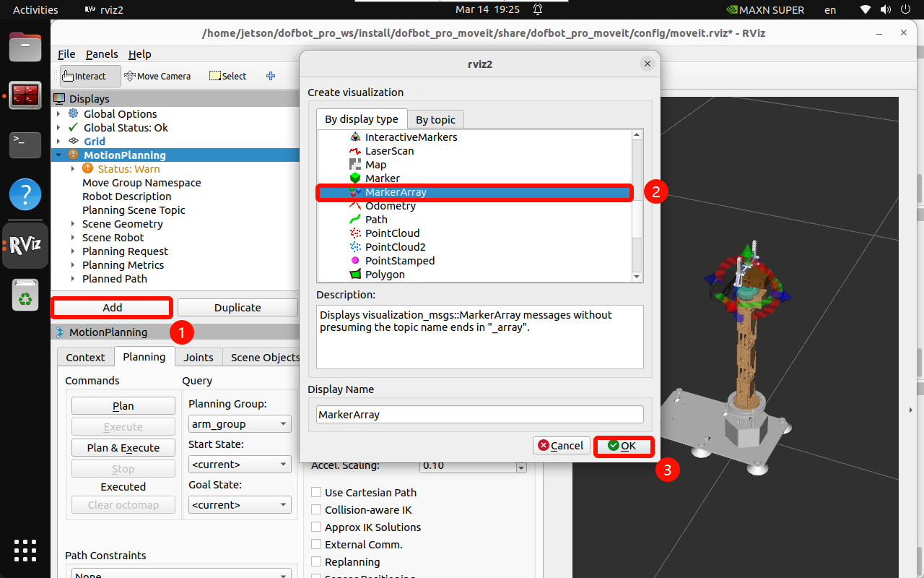This screenshot has height=578, width=924.
Task: Select MarkerArray in the display type list
Action: point(475,192)
